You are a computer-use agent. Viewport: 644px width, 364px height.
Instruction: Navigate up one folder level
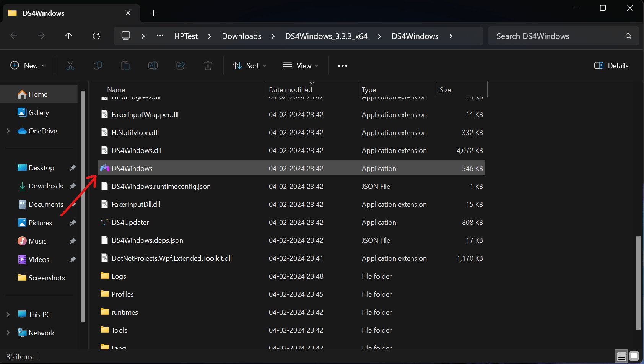coord(69,36)
